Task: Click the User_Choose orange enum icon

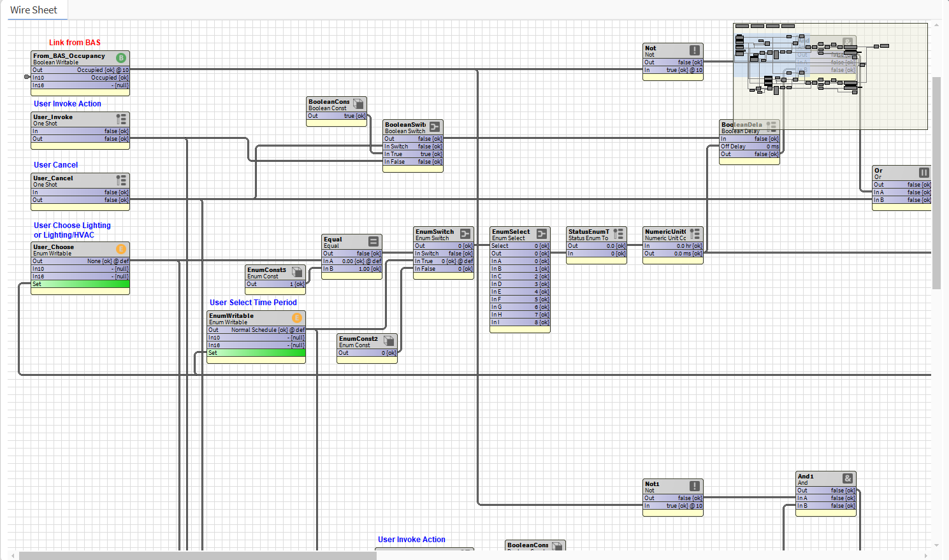Action: pos(121,249)
